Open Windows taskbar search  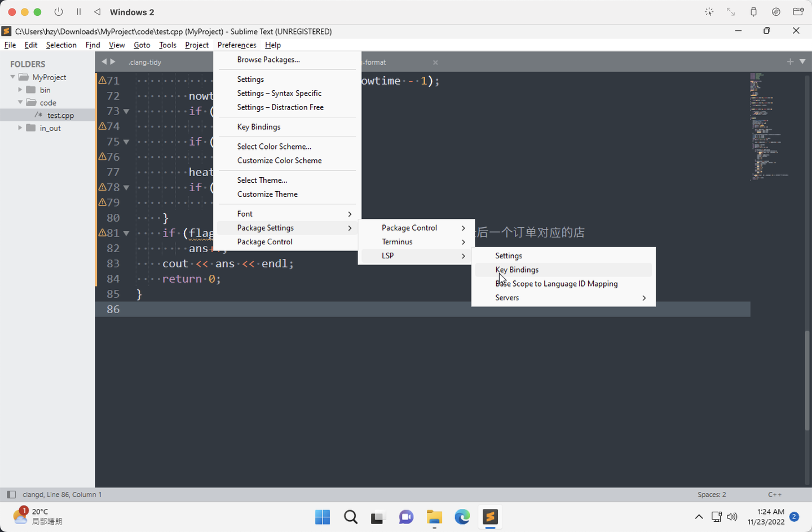[x=351, y=517]
